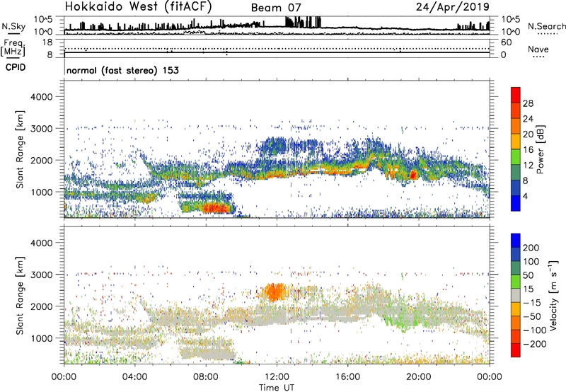Click the 'Freq. [MHz]' axis label
The image size is (566, 392).
tap(13, 47)
